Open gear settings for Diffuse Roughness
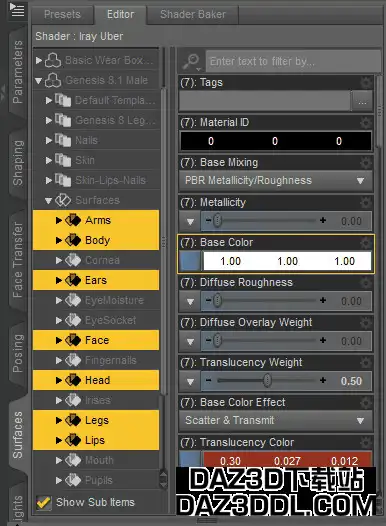 [x=366, y=282]
